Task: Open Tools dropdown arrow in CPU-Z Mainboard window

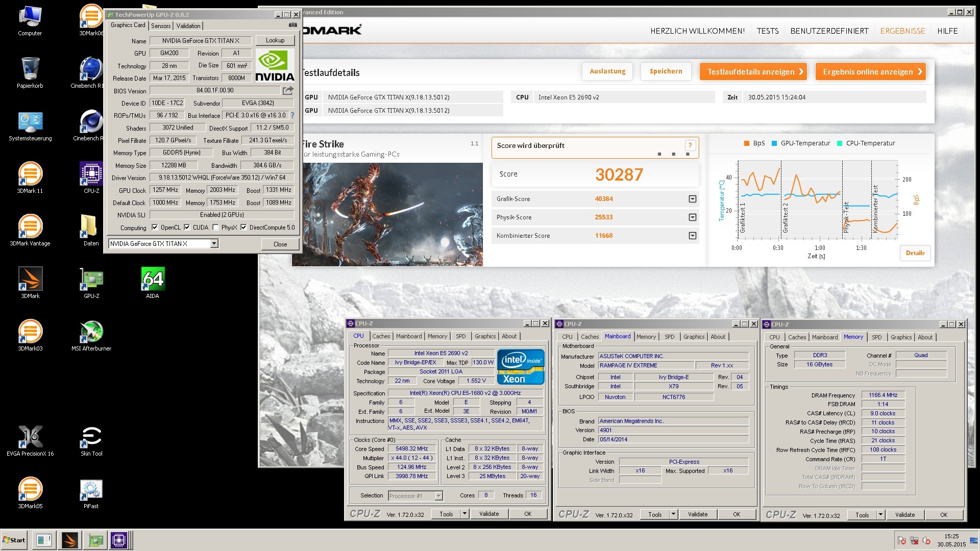Action: [x=673, y=515]
